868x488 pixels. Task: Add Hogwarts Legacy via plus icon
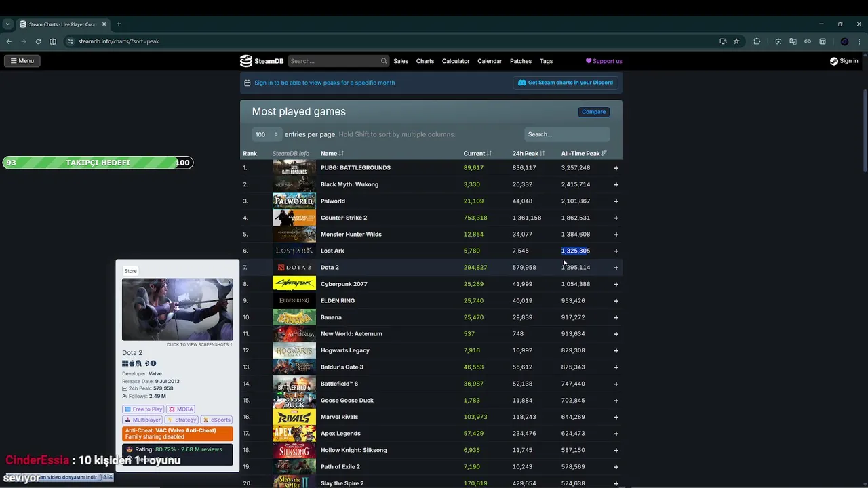pyautogui.click(x=616, y=350)
